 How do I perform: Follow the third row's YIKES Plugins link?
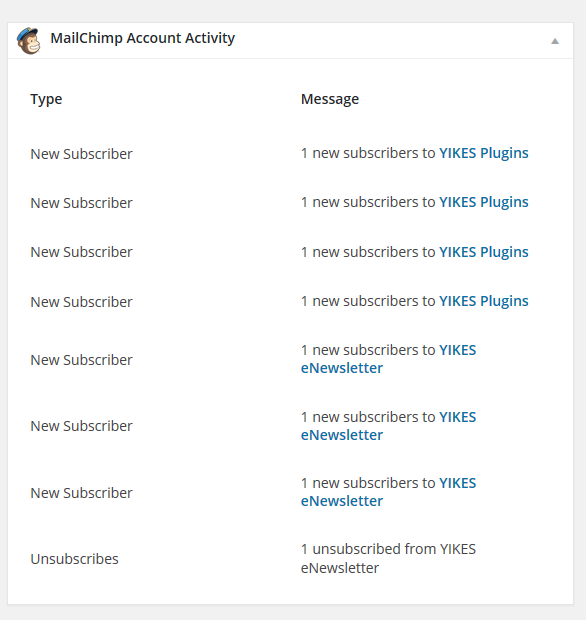coord(484,252)
